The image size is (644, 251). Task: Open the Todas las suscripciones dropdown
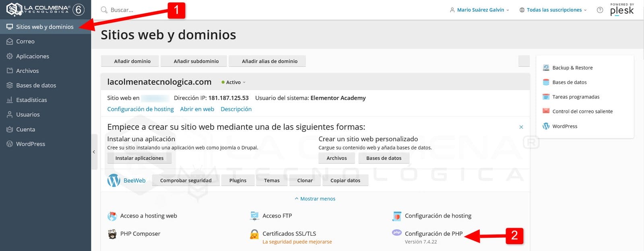[x=553, y=10]
